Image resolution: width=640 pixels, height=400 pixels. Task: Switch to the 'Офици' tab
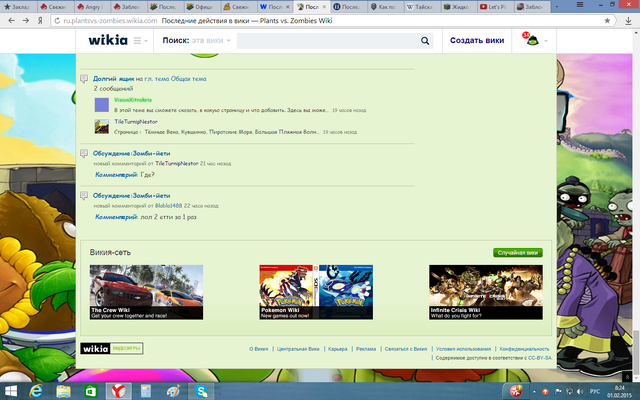(202, 7)
